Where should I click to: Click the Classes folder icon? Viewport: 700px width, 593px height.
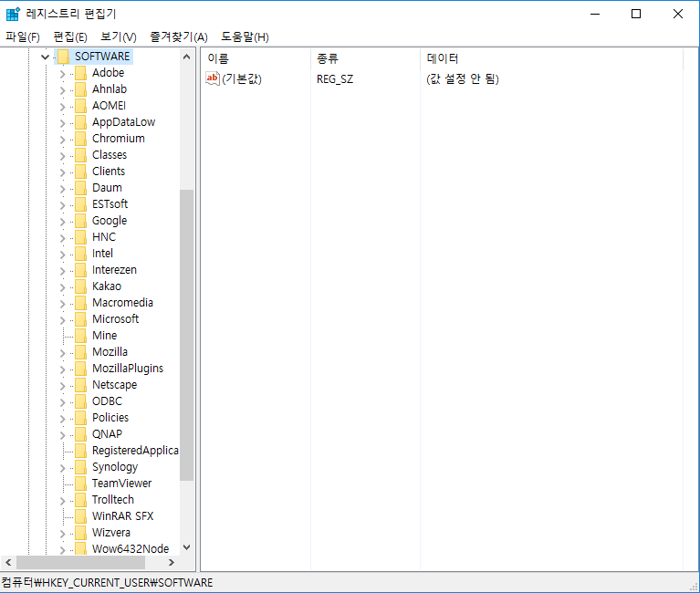point(81,155)
